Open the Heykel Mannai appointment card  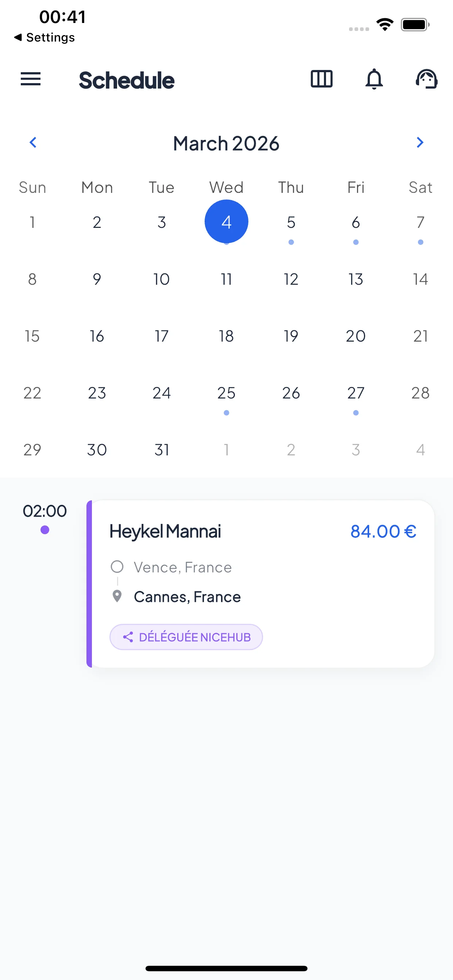[263, 582]
